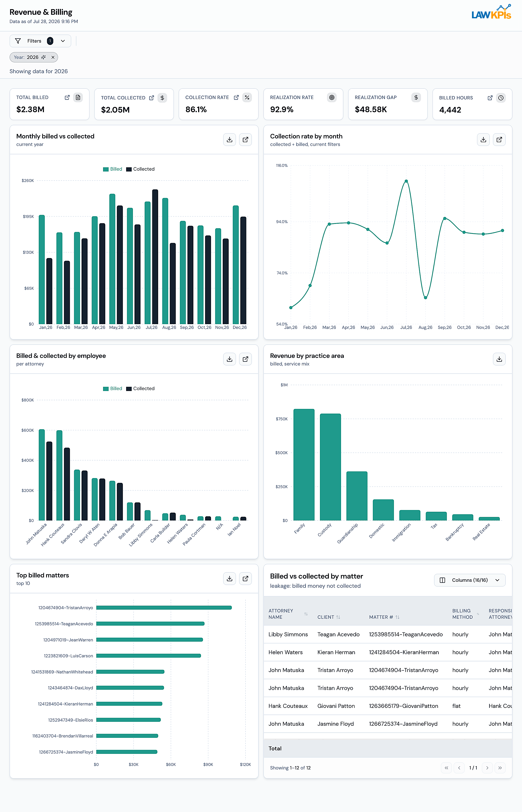
Task: Download the Revenue by practice area chart
Action: point(499,359)
